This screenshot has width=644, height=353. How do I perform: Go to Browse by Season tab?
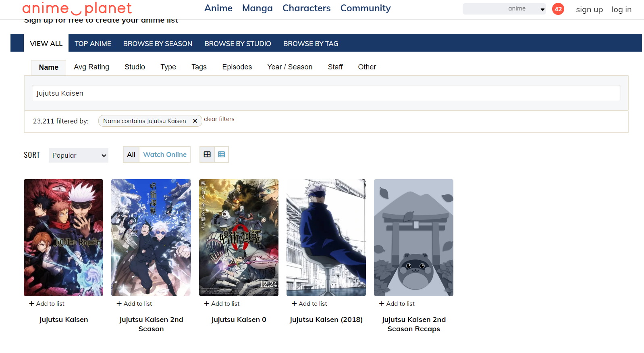click(x=158, y=44)
